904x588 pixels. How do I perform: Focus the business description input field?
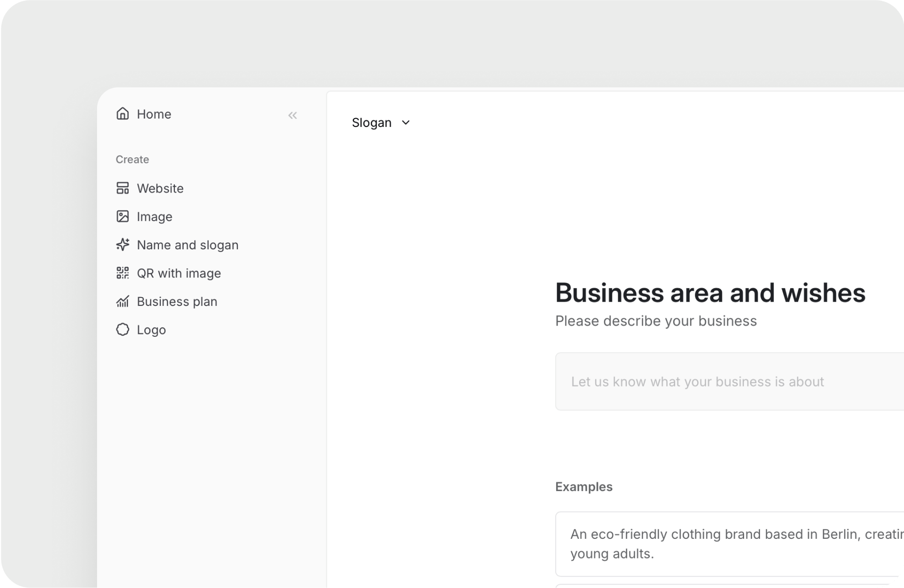pos(727,382)
